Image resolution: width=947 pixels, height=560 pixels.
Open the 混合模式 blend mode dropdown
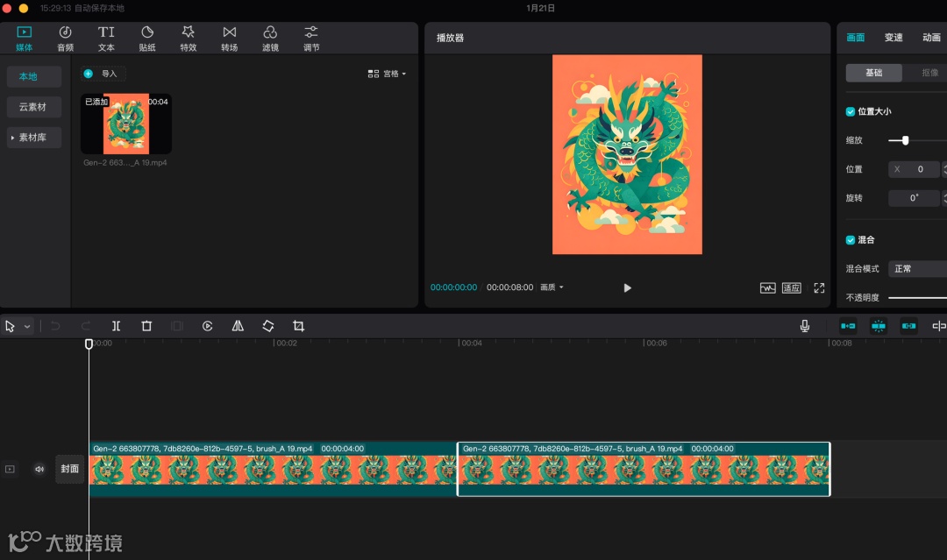pyautogui.click(x=917, y=268)
